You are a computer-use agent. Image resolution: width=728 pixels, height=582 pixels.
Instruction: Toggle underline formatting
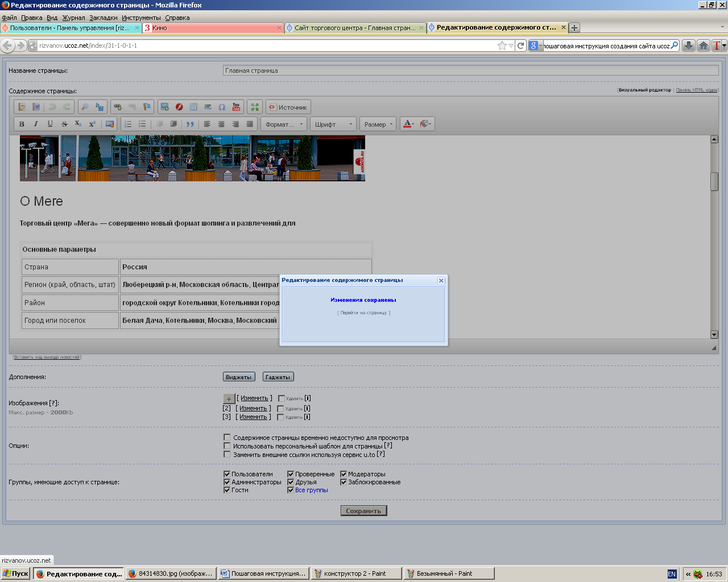coord(50,124)
